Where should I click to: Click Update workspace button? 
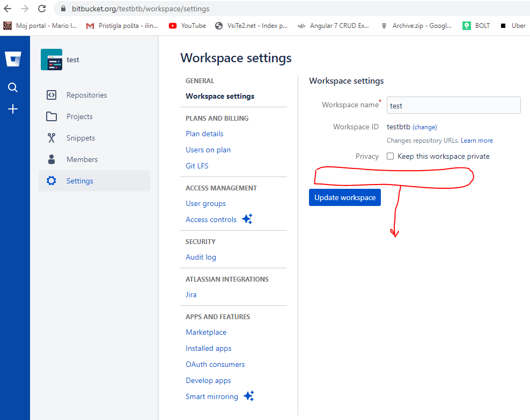coord(345,197)
